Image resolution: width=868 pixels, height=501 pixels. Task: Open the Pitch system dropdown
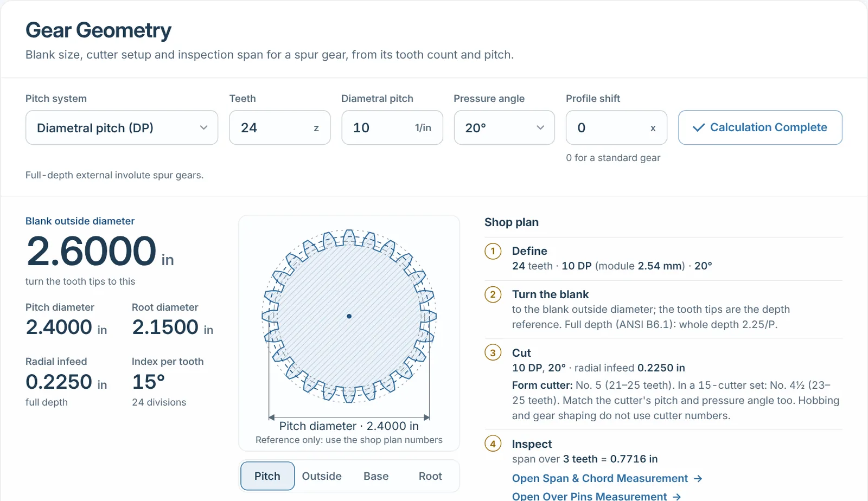coord(122,128)
